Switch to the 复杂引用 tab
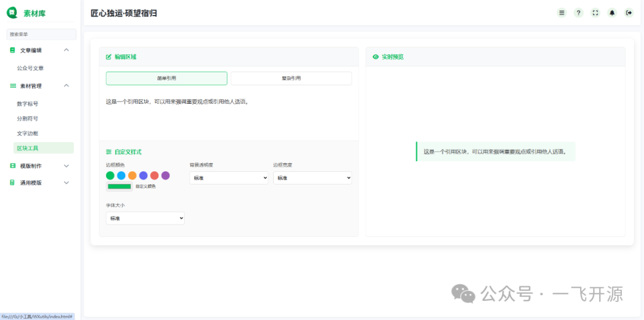The image size is (644, 320). coord(291,78)
